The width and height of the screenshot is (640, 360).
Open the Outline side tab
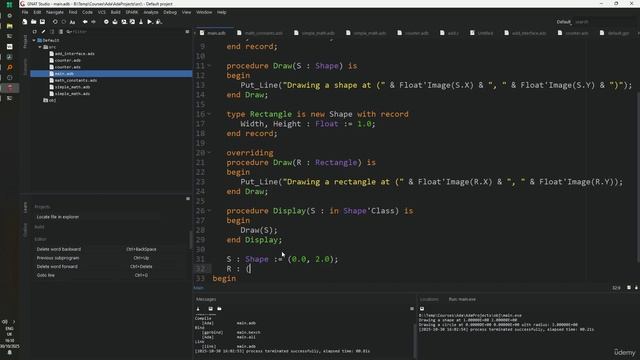coord(25,229)
